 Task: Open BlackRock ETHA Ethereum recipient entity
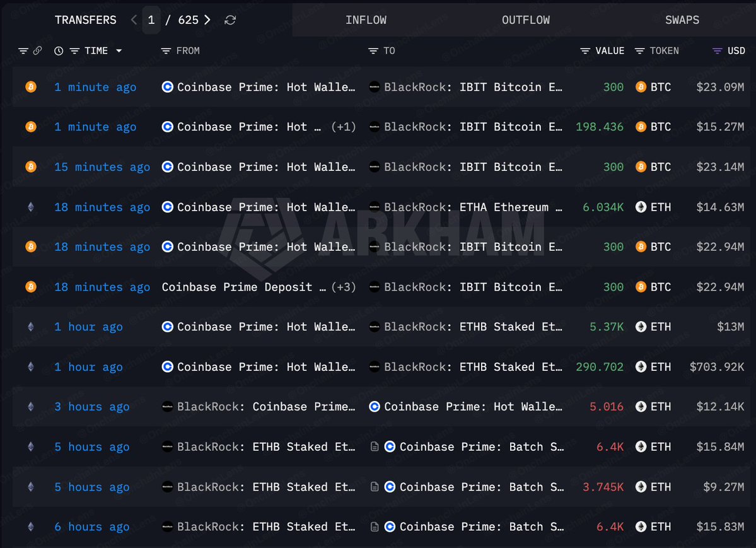[473, 207]
